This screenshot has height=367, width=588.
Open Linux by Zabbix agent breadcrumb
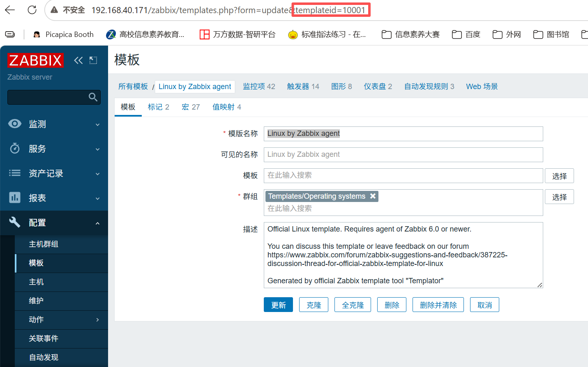[x=195, y=87]
